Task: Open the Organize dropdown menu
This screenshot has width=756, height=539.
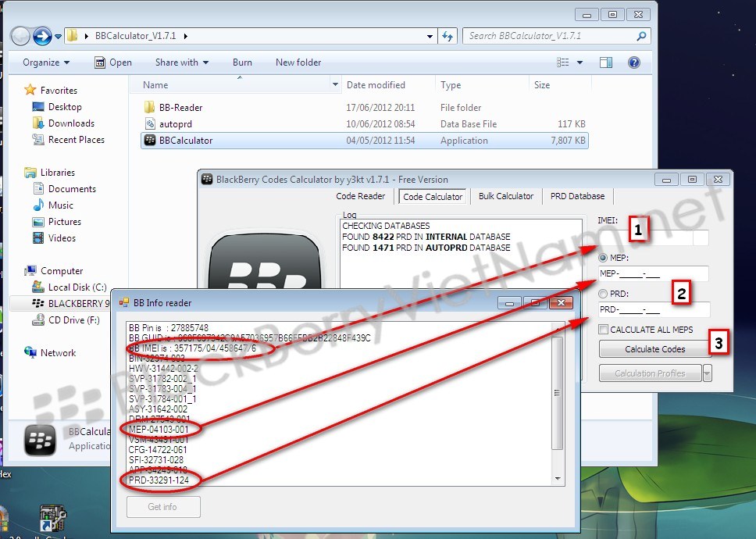Action: click(x=45, y=62)
